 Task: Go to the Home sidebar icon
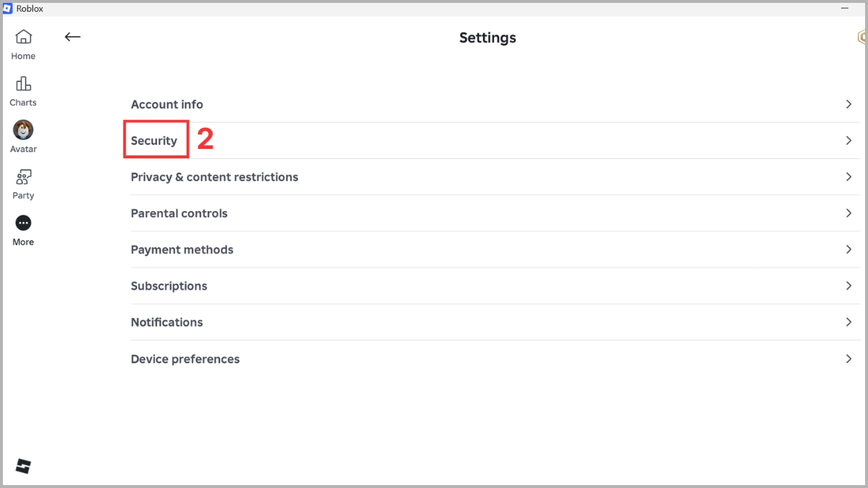(23, 37)
